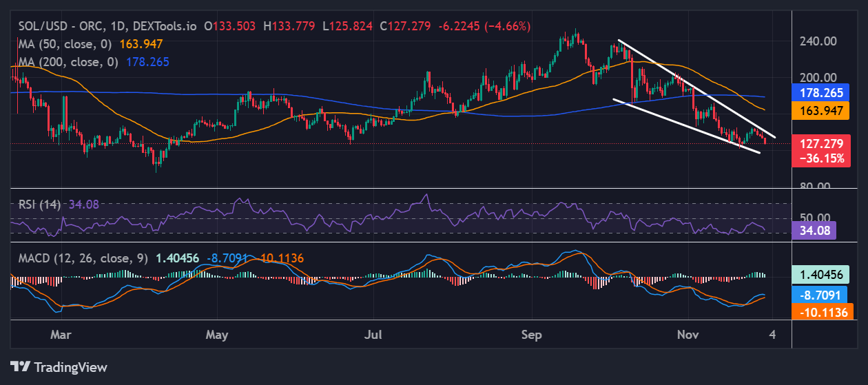
Task: Click the Nov label on time axis
Action: click(688, 335)
